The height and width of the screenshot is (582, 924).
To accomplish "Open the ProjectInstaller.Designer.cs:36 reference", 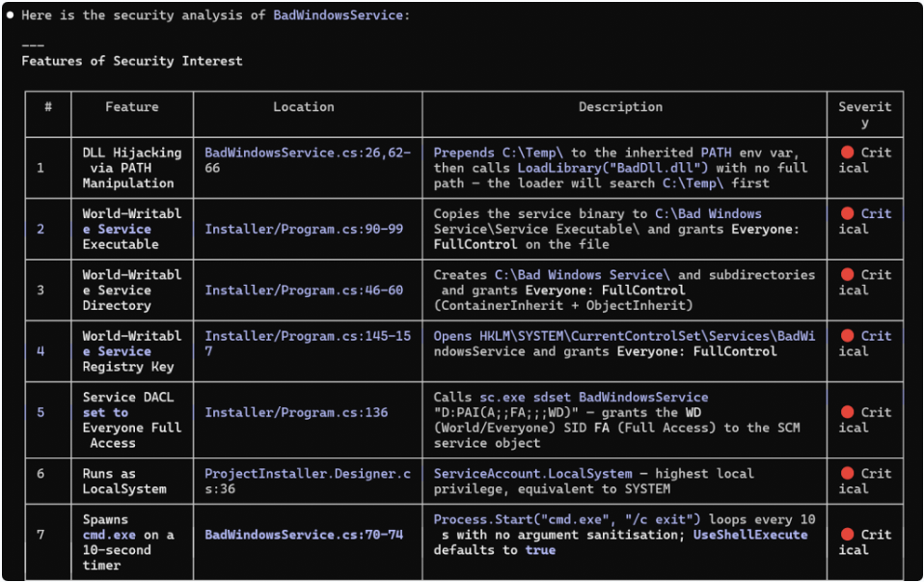I will 307,481.
